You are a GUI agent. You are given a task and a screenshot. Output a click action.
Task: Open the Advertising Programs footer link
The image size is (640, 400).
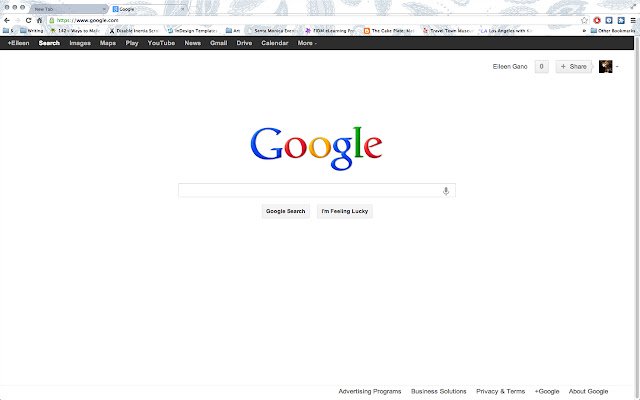(x=370, y=391)
